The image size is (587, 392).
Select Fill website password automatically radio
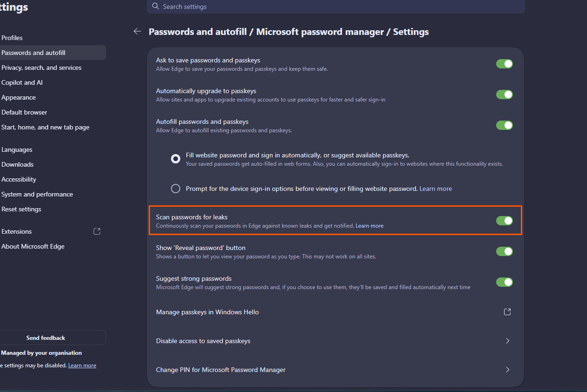tap(176, 159)
